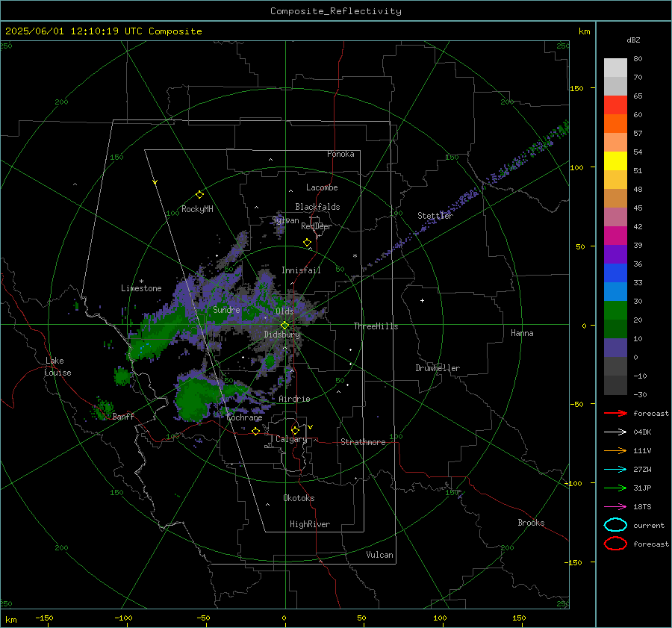This screenshot has height=628, width=672.
Task: Click the red forecast ellipse icon
Action: 615,544
